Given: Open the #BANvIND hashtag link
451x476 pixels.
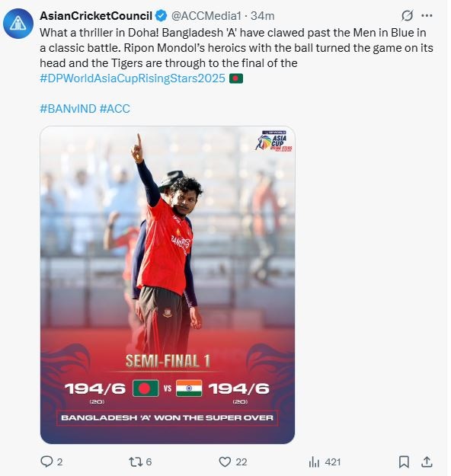Looking at the screenshot, I should click(68, 109).
